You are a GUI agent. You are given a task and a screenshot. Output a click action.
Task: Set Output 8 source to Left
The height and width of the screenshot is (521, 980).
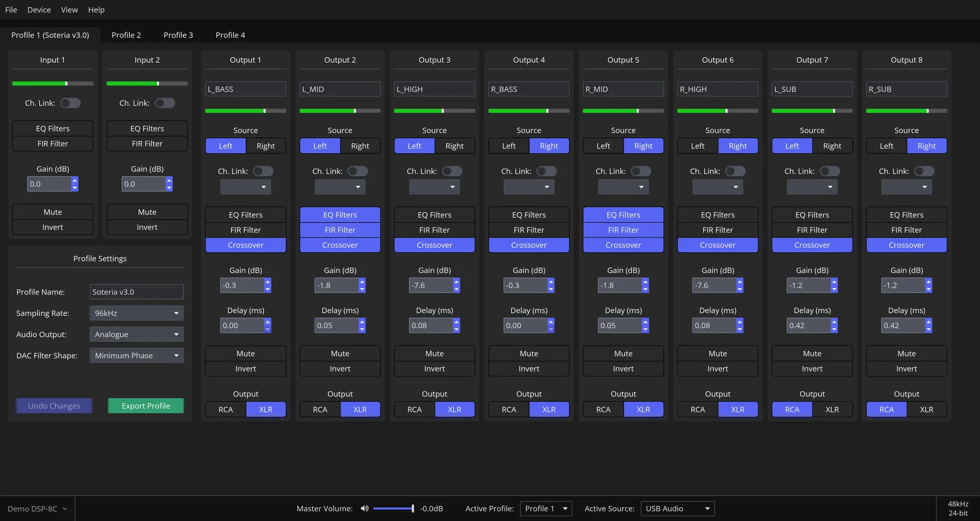coord(887,146)
